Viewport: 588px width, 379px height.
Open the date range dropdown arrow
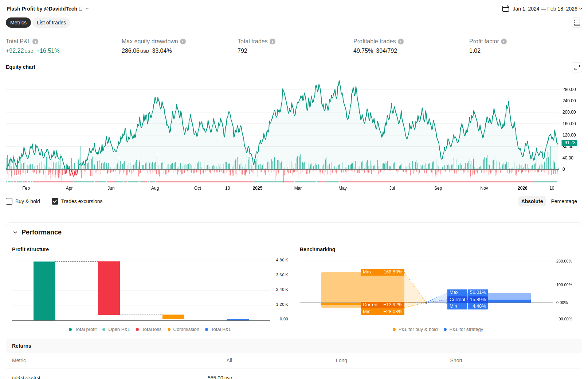[580, 9]
